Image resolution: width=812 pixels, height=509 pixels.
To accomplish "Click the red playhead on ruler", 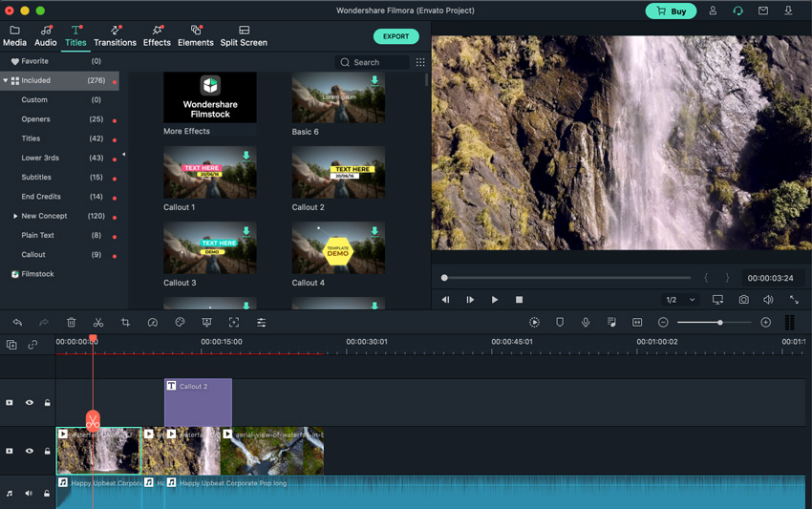I will click(x=93, y=340).
